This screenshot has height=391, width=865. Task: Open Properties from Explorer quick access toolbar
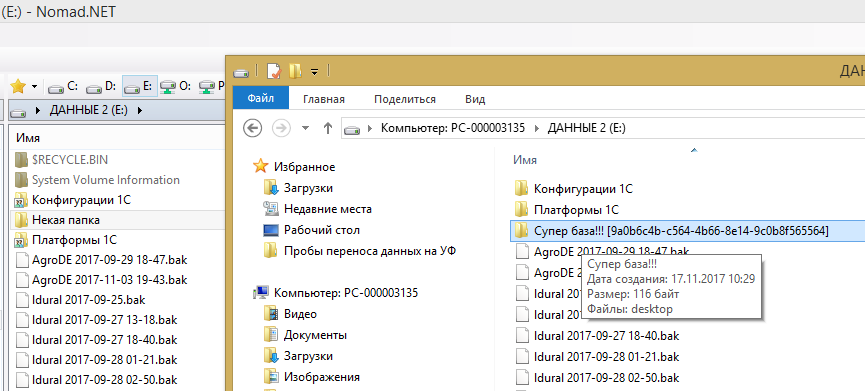[274, 71]
